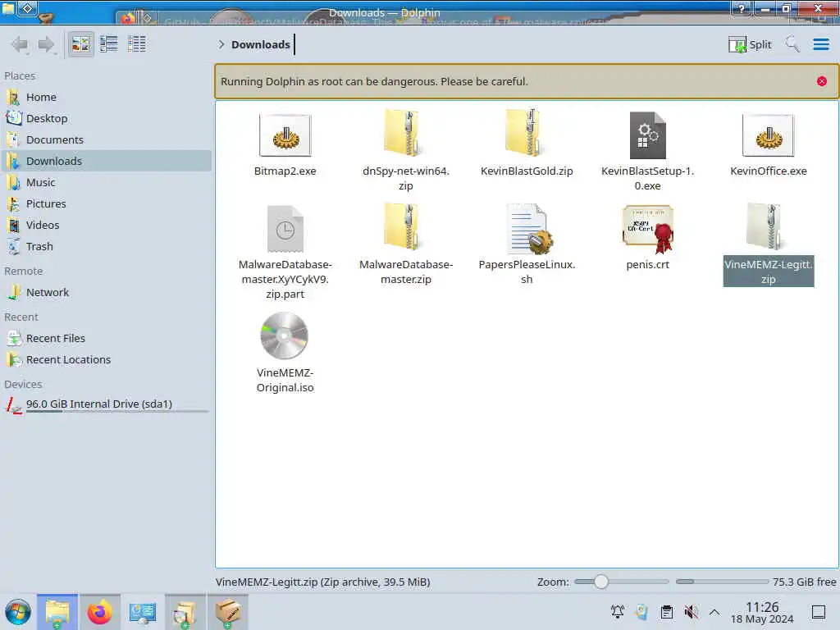Select the 96.0 GiB Internal Drive
The width and height of the screenshot is (840, 630).
point(107,405)
